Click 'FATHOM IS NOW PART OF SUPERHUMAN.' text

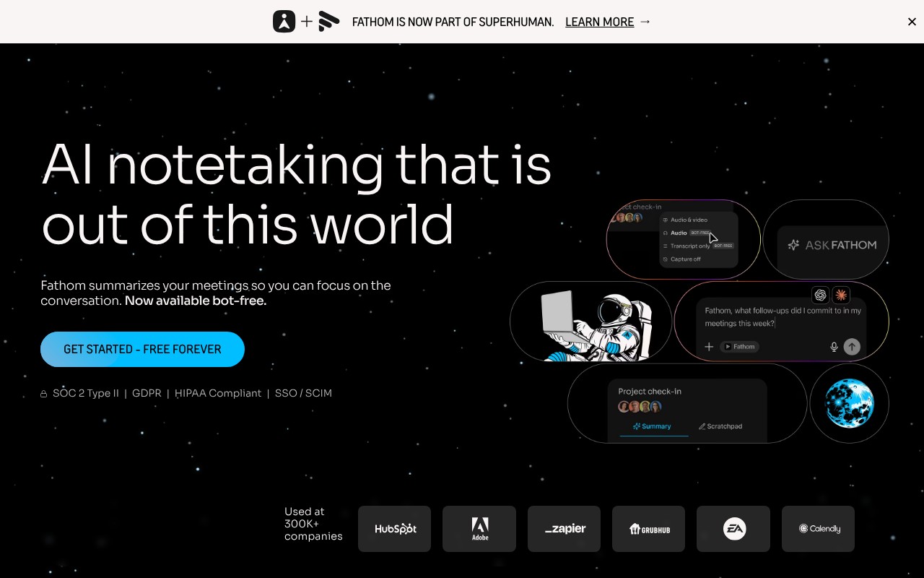(x=453, y=22)
